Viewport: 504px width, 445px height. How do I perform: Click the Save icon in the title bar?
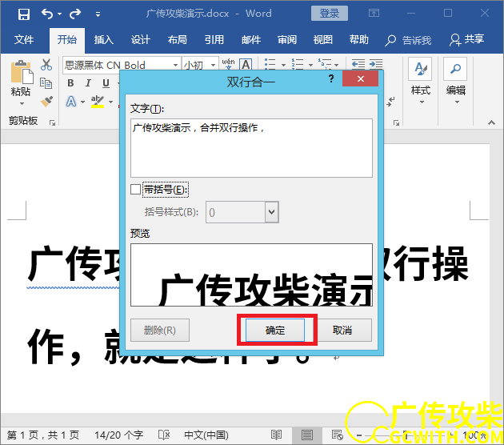[x=23, y=14]
